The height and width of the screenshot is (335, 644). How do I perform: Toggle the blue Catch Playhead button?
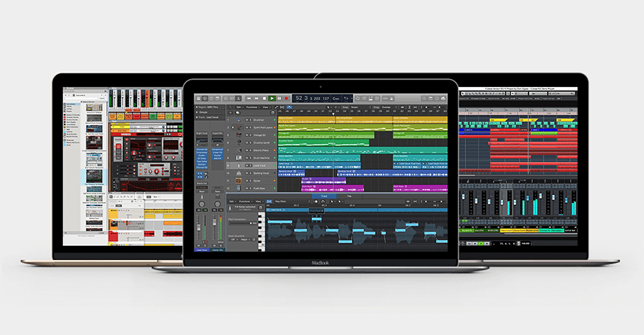tap(289, 107)
